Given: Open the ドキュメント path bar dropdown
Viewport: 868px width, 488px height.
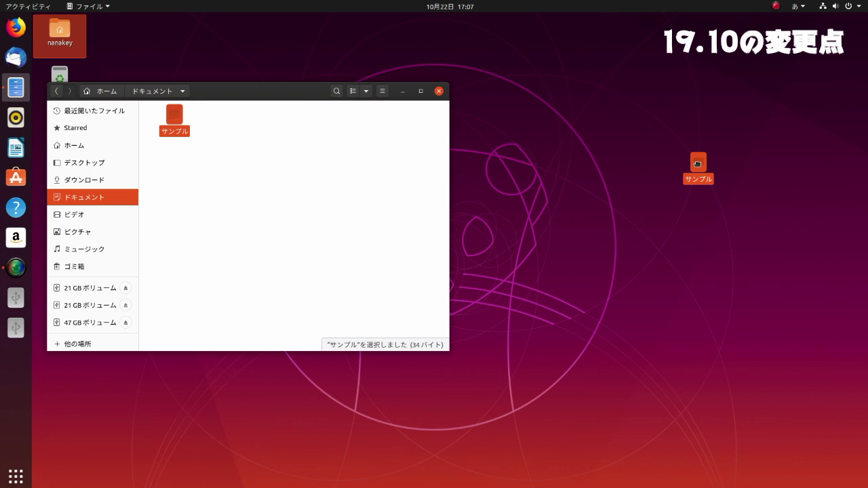Looking at the screenshot, I should (182, 90).
